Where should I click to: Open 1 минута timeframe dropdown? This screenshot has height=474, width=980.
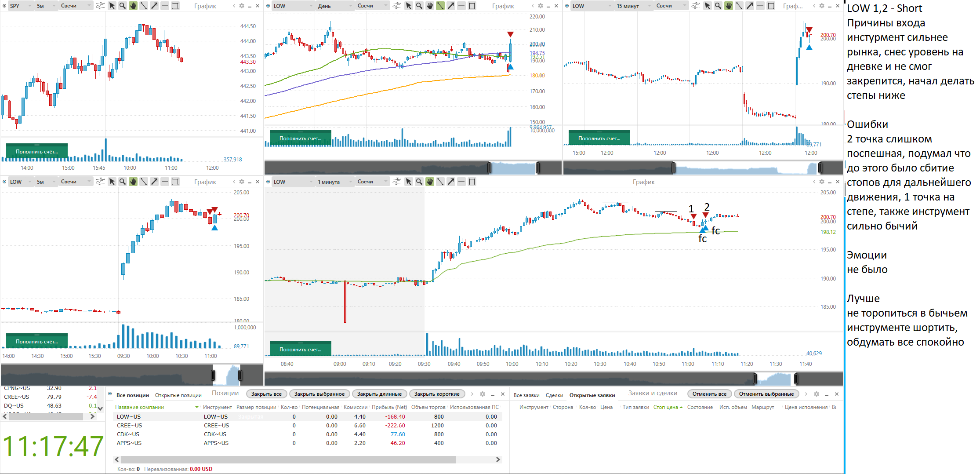coord(335,182)
